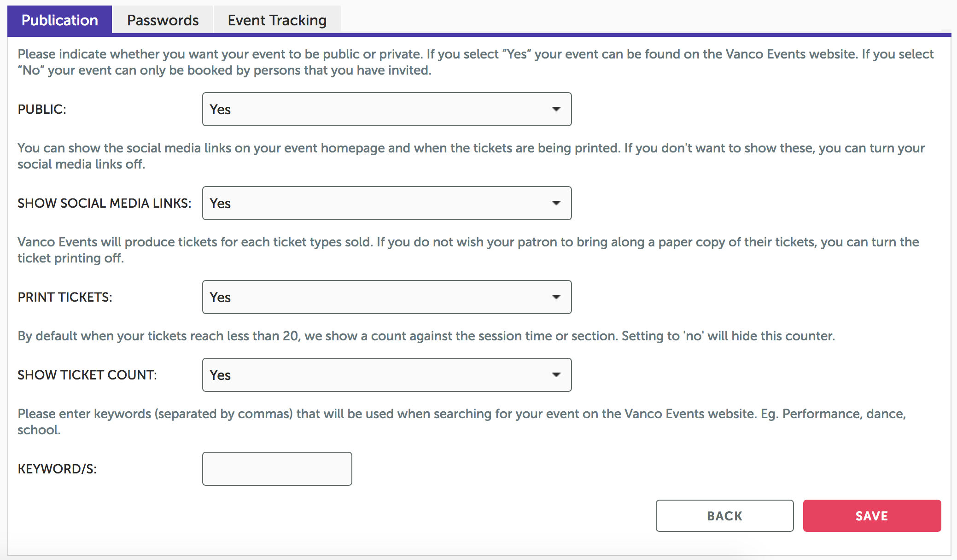957x560 pixels.
Task: Save the publication settings
Action: click(x=872, y=516)
